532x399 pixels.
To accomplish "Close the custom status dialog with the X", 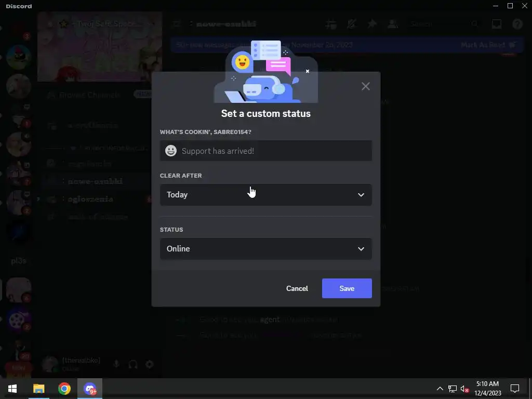I will [x=365, y=86].
